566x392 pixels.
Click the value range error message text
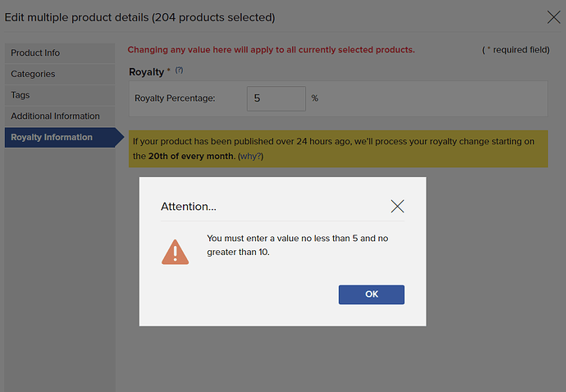point(298,245)
